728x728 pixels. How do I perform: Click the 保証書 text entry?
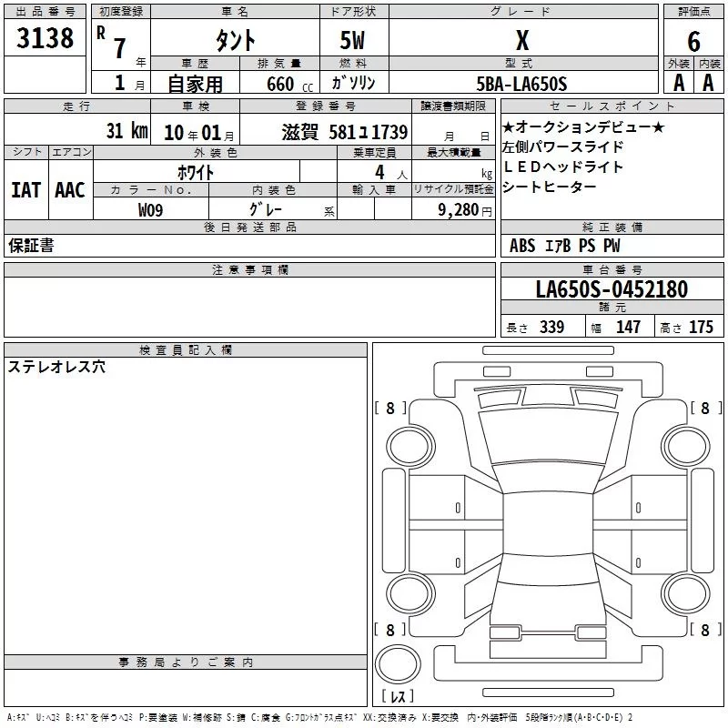pyautogui.click(x=30, y=246)
